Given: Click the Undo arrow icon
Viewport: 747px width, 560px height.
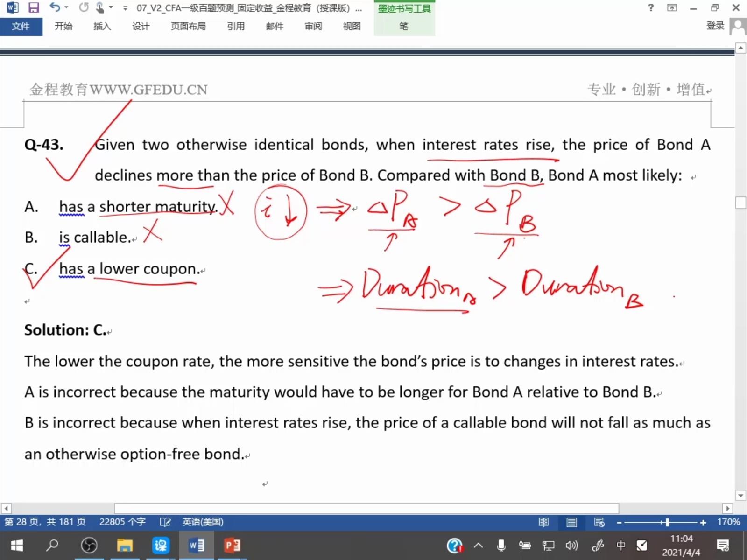Looking at the screenshot, I should 55,7.
